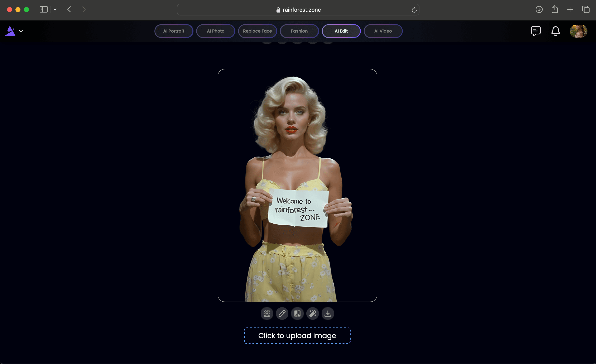Click the compare/split view icon
Image resolution: width=596 pixels, height=364 pixels.
[x=297, y=313]
